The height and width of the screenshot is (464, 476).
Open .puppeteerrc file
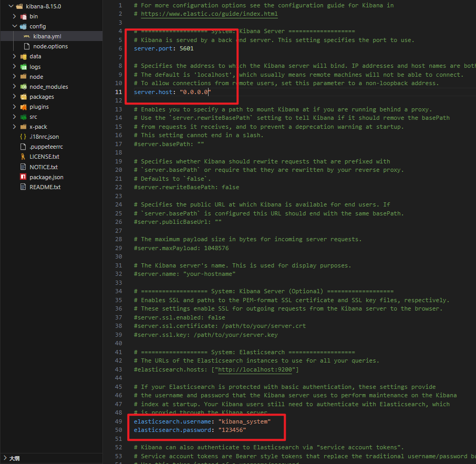(46, 147)
